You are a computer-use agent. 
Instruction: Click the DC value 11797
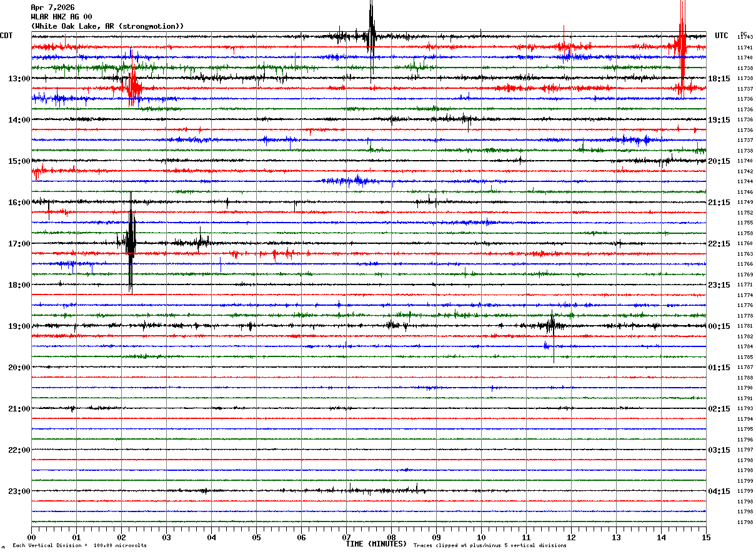[x=745, y=450]
